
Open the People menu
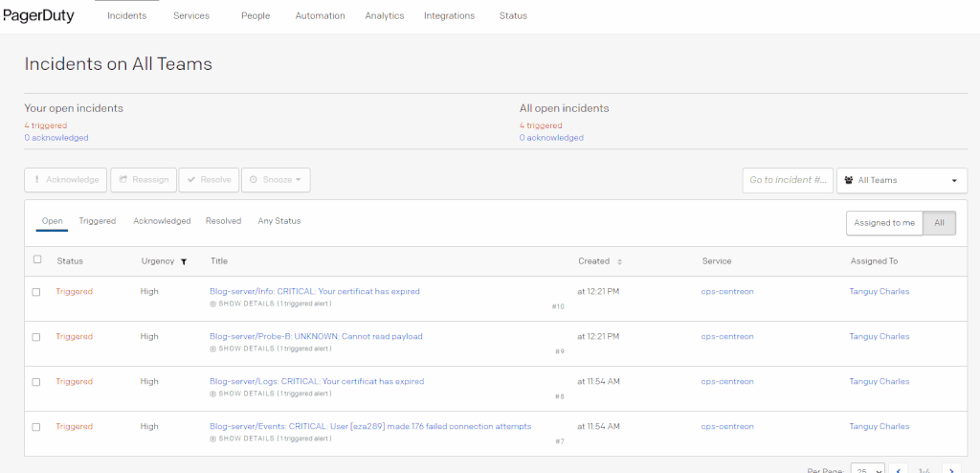(x=256, y=16)
